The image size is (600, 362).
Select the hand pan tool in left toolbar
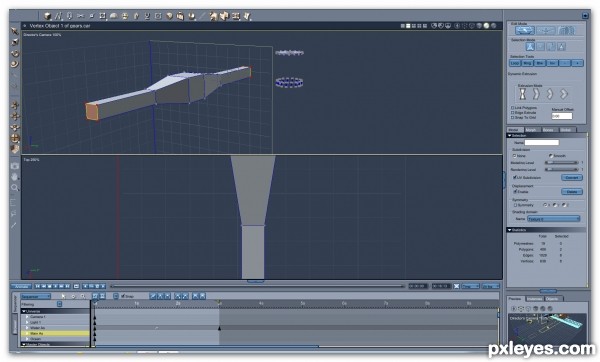click(15, 177)
